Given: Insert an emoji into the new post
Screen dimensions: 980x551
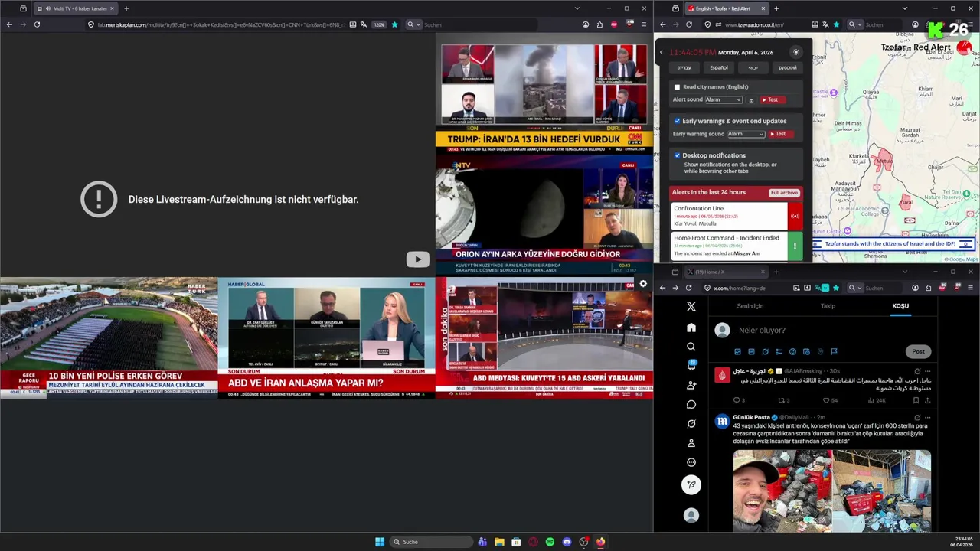Looking at the screenshot, I should 792,351.
